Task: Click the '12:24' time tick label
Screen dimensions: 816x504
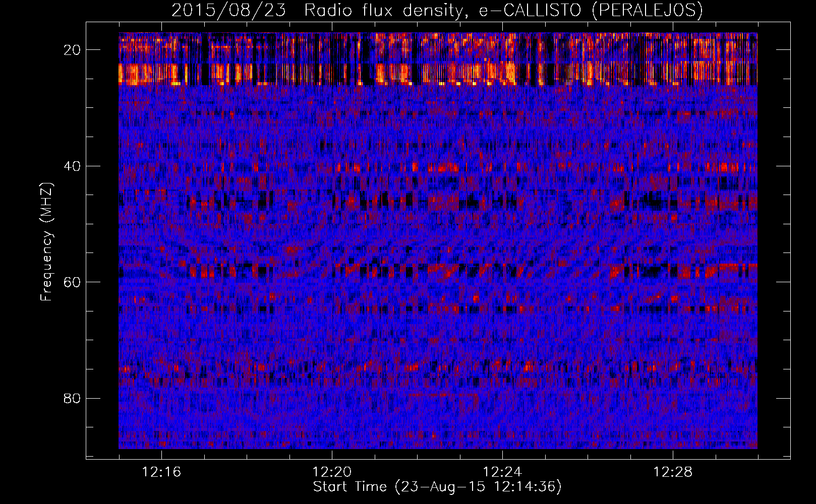Action: (x=502, y=472)
